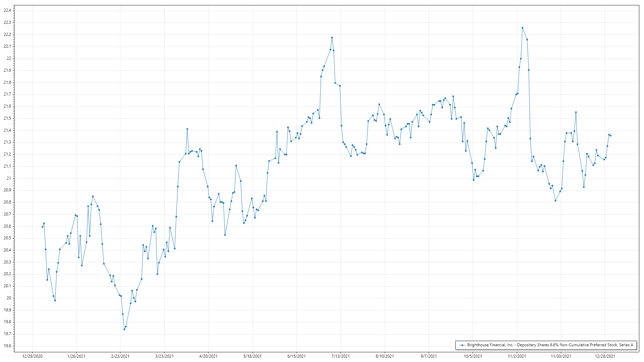Click the legend's blue series marker icon
The width and height of the screenshot is (644, 362).
click(x=463, y=345)
